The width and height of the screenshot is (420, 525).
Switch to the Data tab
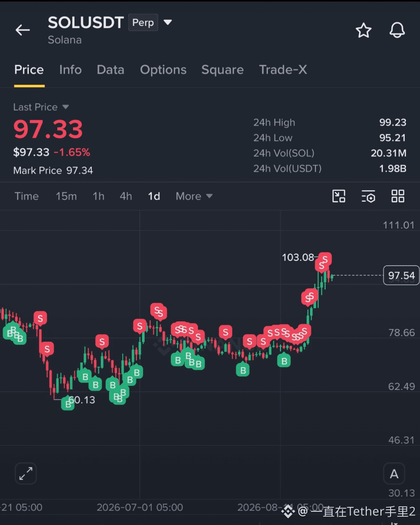[x=111, y=70]
